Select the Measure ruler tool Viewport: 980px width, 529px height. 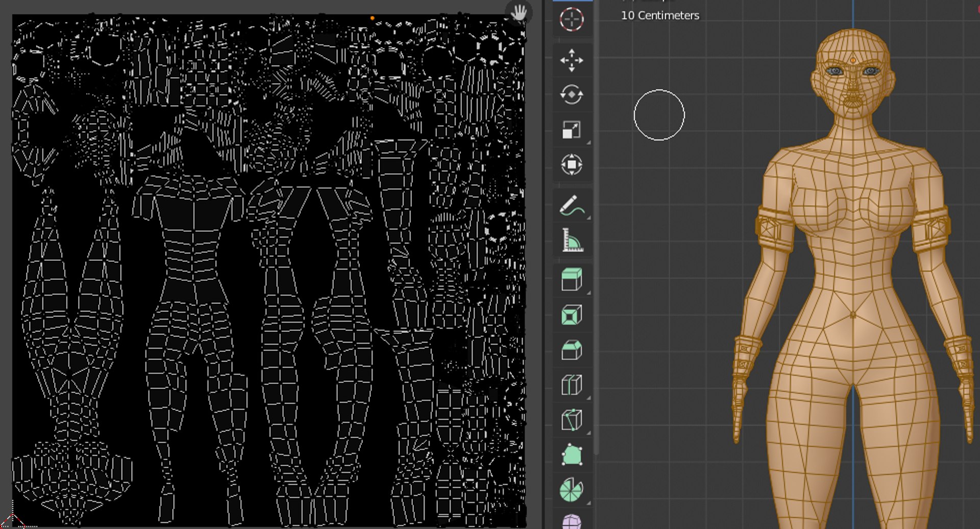572,240
